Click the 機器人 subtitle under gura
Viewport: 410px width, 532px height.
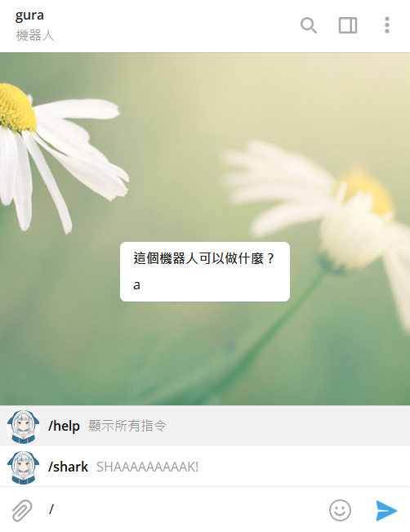pos(35,35)
